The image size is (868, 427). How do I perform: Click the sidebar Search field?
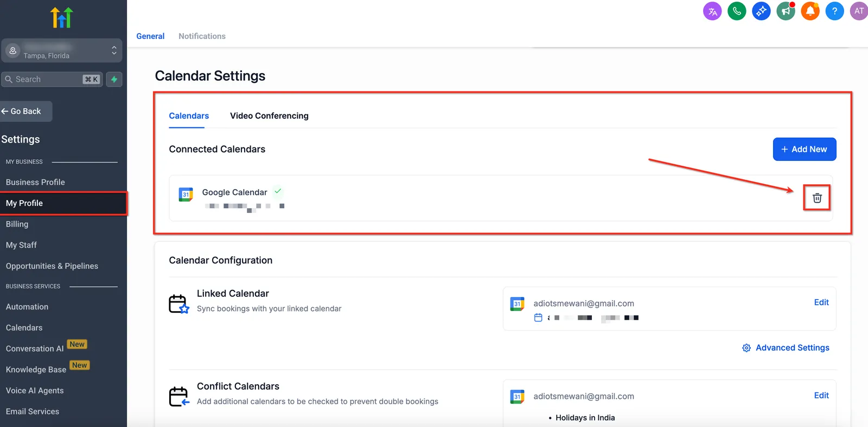pos(52,79)
